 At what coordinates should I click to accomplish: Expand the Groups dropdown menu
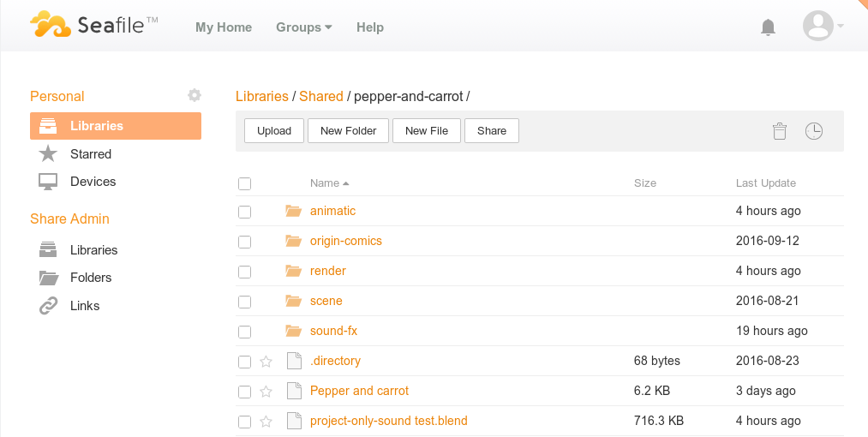pos(304,27)
